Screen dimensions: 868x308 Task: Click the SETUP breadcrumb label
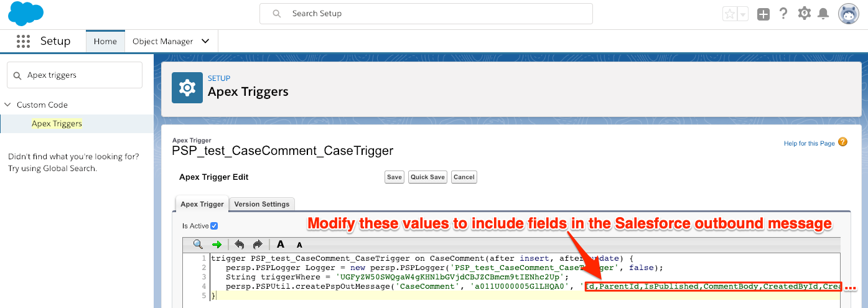click(x=219, y=78)
